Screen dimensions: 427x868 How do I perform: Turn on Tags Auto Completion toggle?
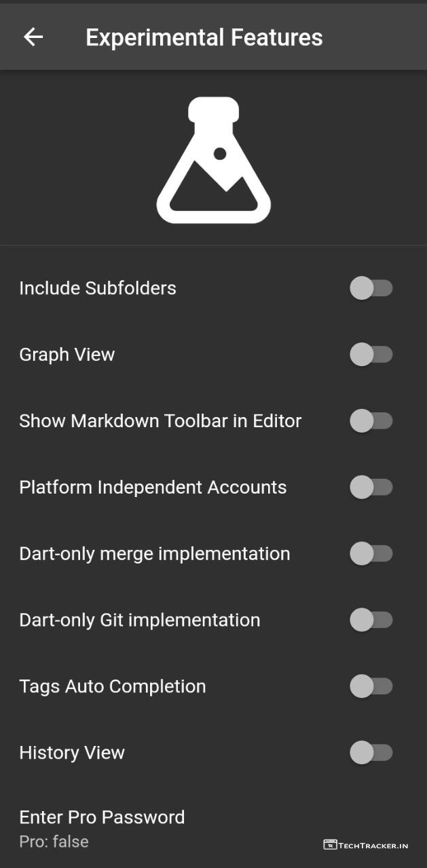click(371, 687)
